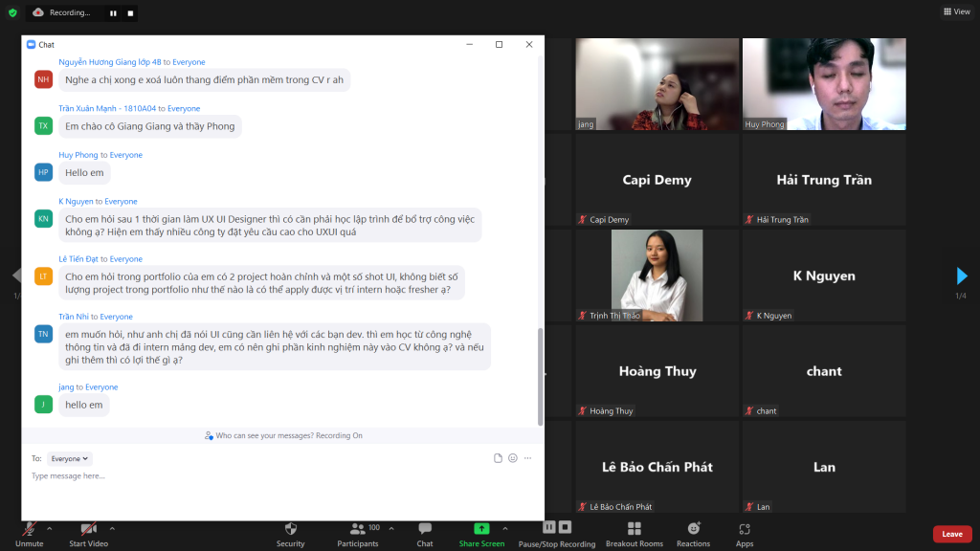Image resolution: width=980 pixels, height=551 pixels.
Task: Select jang's video tile
Action: point(657,84)
